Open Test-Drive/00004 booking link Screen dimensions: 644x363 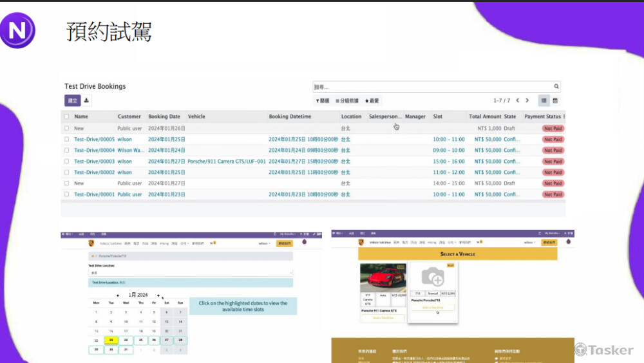95,151
